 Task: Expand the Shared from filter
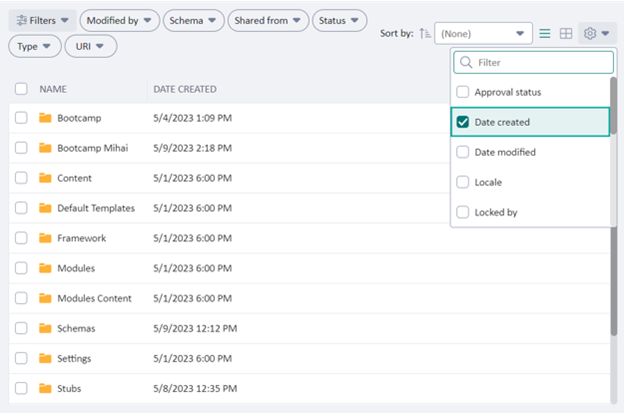tap(268, 21)
